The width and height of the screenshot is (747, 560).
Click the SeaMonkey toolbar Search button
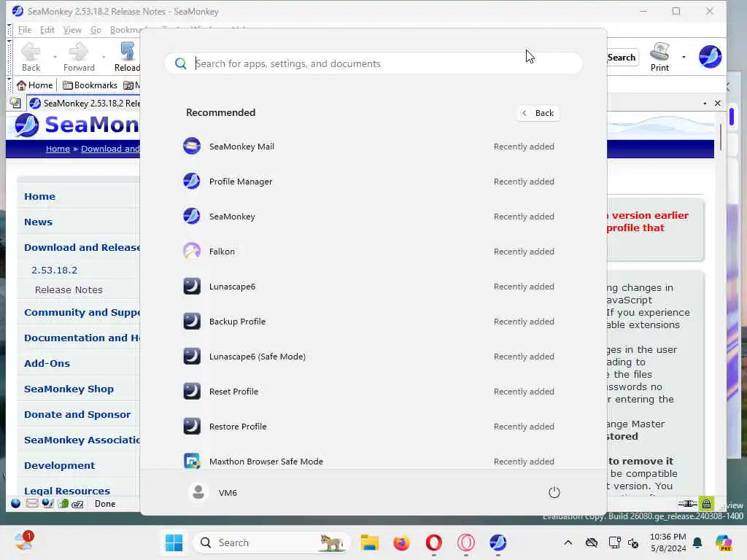(x=622, y=58)
